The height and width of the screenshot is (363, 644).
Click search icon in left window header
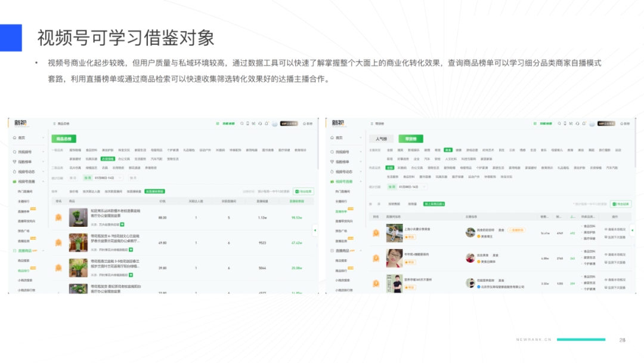242,124
